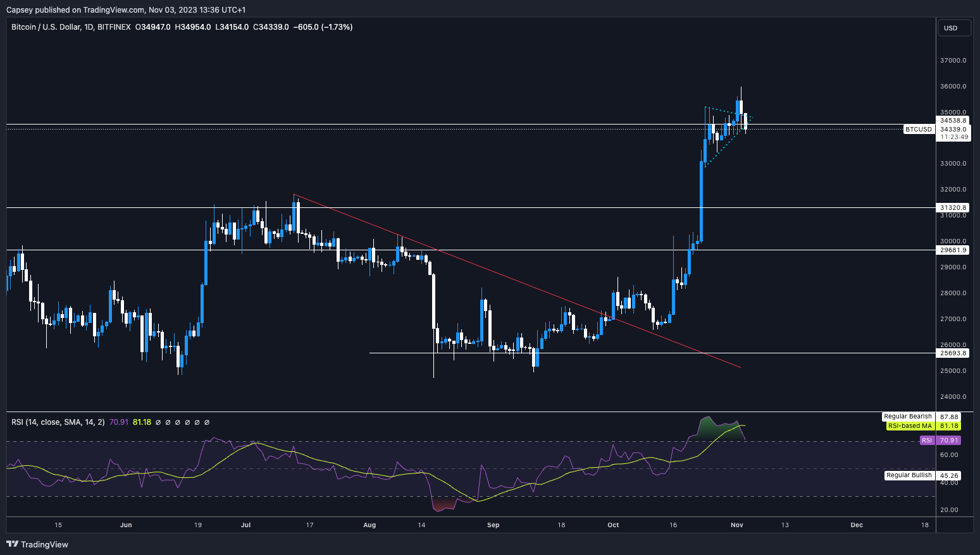Click the 25693.8 support price label
980x555 pixels.
952,353
